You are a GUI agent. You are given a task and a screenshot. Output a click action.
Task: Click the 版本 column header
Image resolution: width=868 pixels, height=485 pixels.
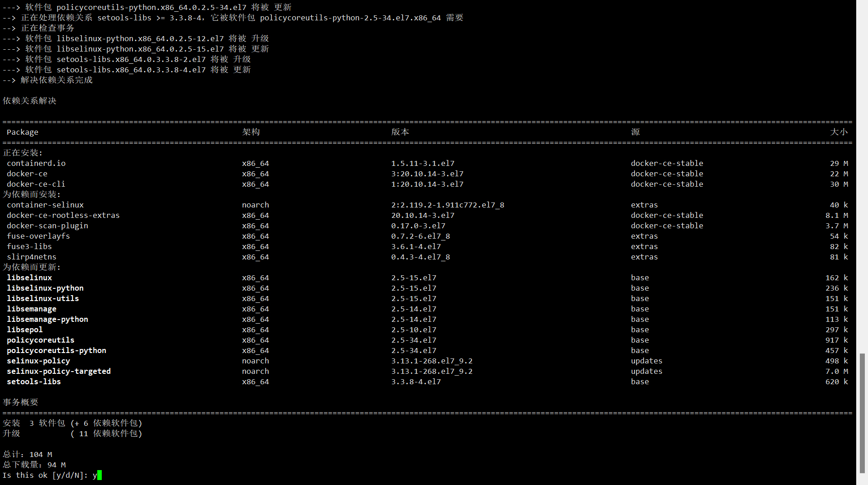coord(400,132)
